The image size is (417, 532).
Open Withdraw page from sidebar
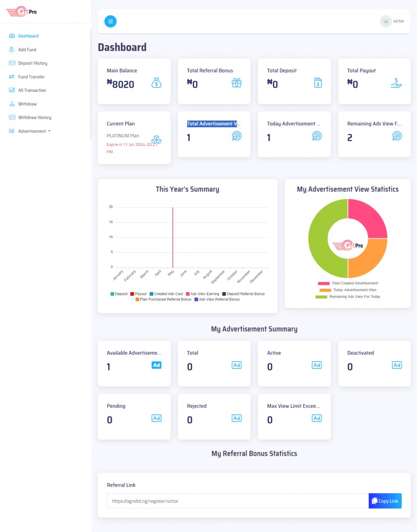point(28,104)
